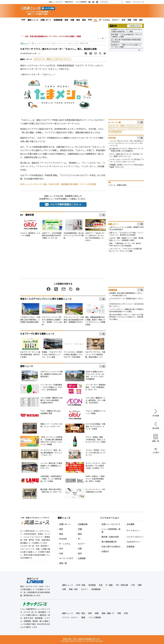Click 各種お問合せ link in top bar
The width and height of the screenshot is (164, 644).
[69, 2]
